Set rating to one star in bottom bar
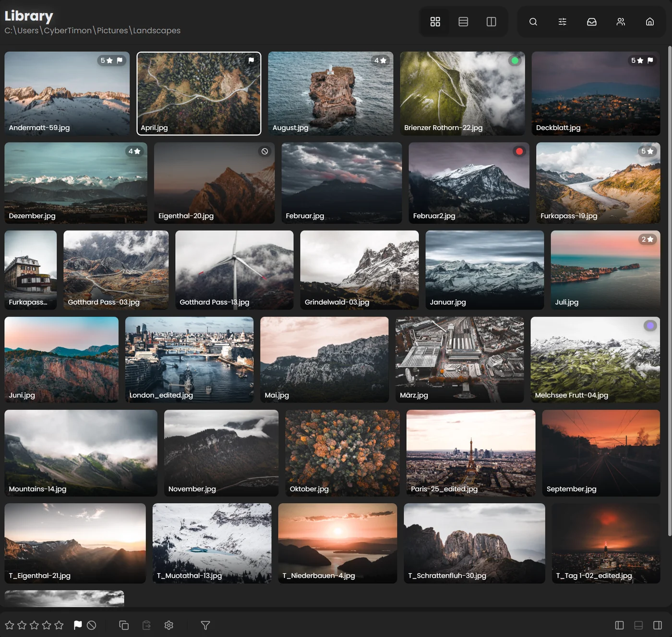 pyautogui.click(x=10, y=625)
